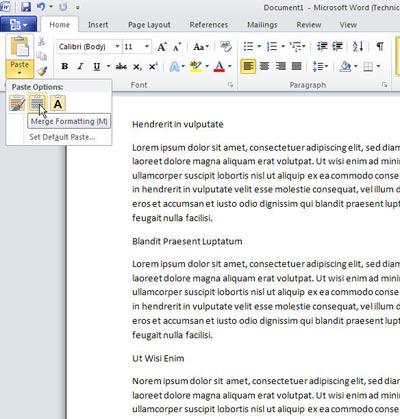Open the File (Office) button menu
This screenshot has height=419, width=400.
tap(19, 25)
